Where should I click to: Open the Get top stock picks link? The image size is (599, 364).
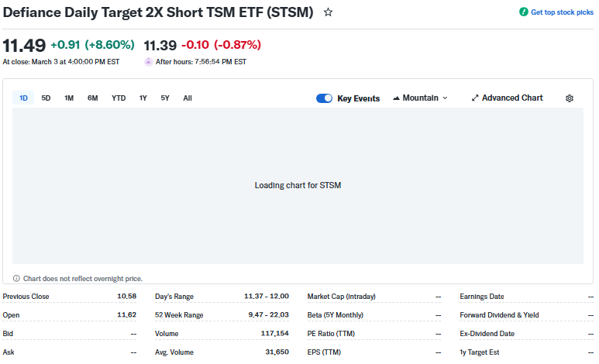coord(562,12)
